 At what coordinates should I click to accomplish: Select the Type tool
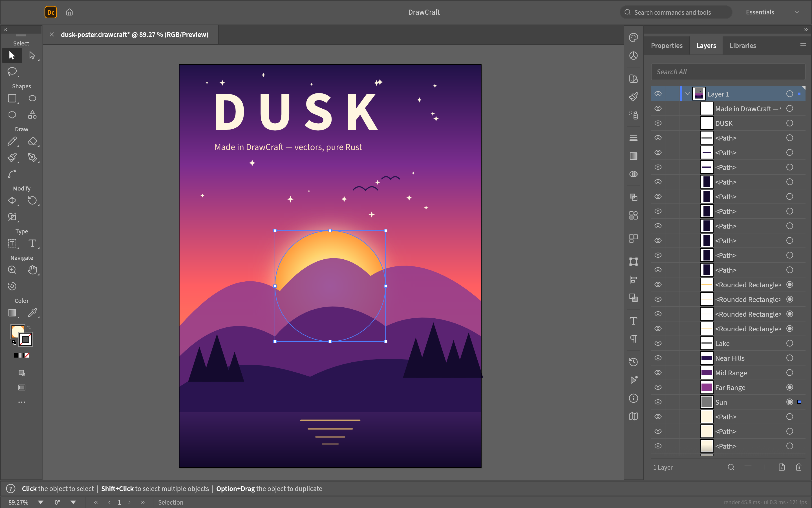32,244
